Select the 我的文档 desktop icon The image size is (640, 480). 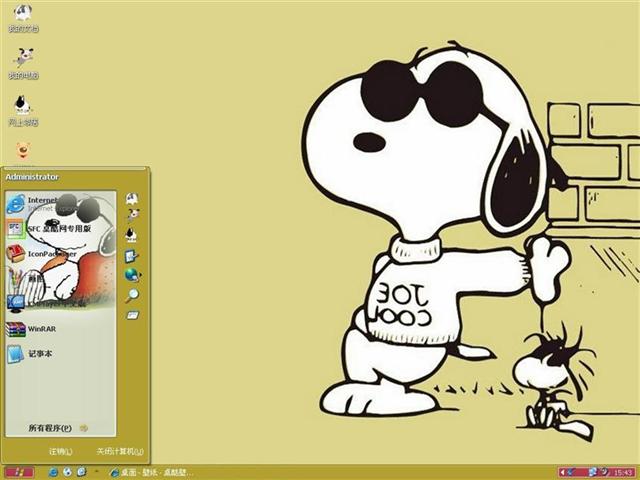click(x=23, y=18)
